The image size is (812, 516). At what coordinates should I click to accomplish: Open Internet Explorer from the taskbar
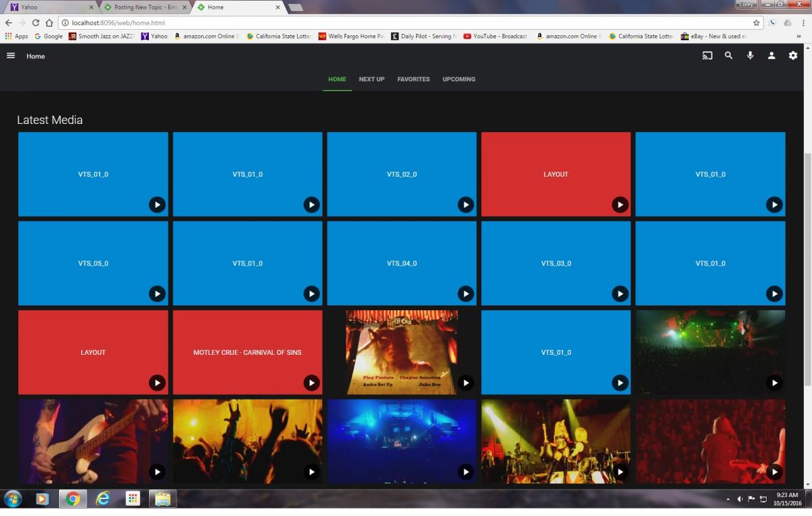103,500
